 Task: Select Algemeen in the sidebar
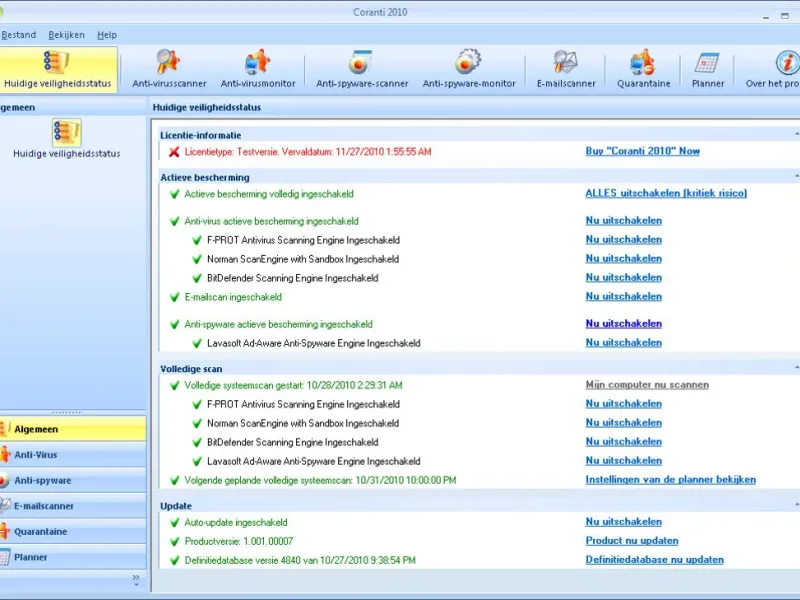[x=73, y=429]
